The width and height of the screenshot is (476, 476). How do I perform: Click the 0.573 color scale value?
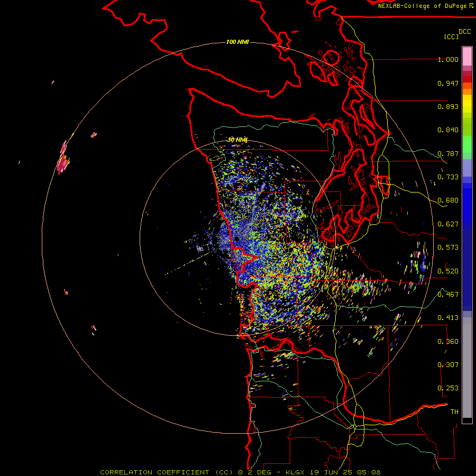448,248
